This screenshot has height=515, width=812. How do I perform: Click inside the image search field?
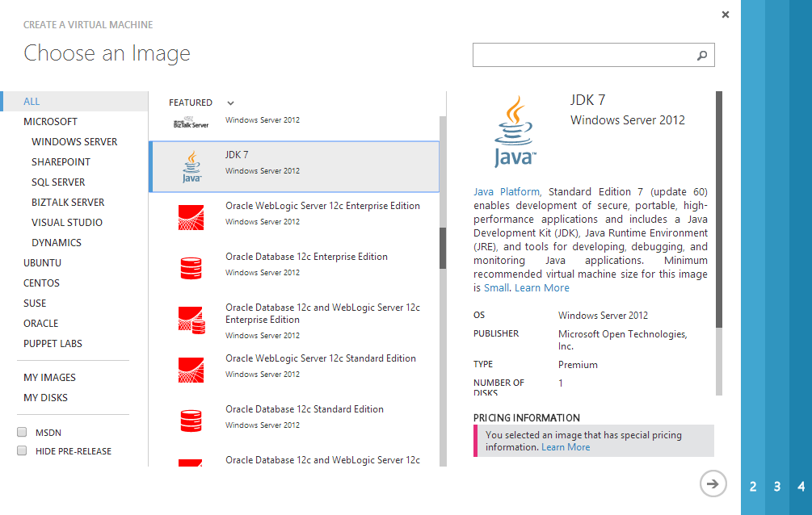click(x=582, y=56)
